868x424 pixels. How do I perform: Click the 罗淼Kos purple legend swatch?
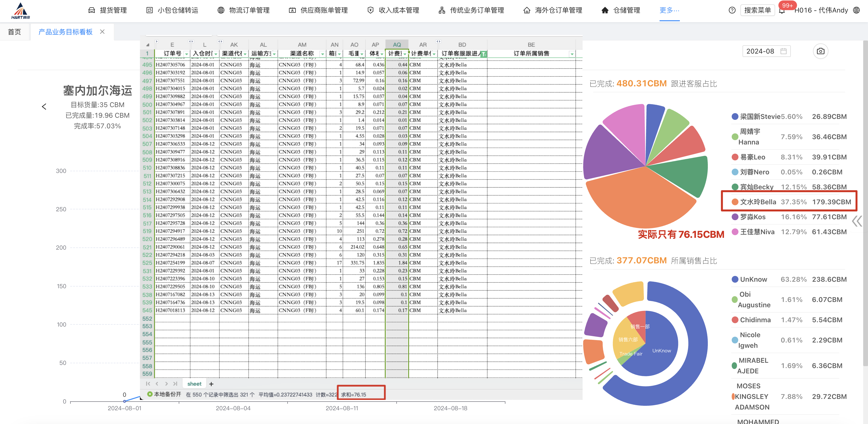(735, 217)
